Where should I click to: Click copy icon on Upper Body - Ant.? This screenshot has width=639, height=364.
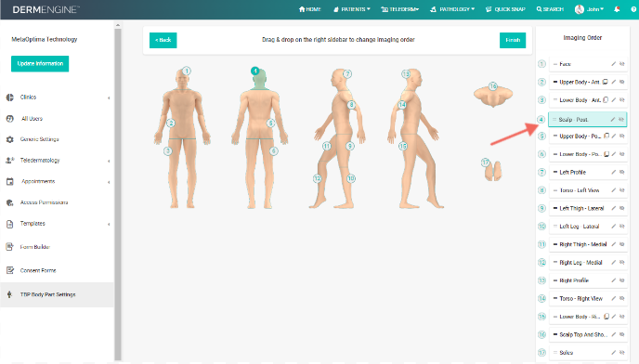coord(606,82)
